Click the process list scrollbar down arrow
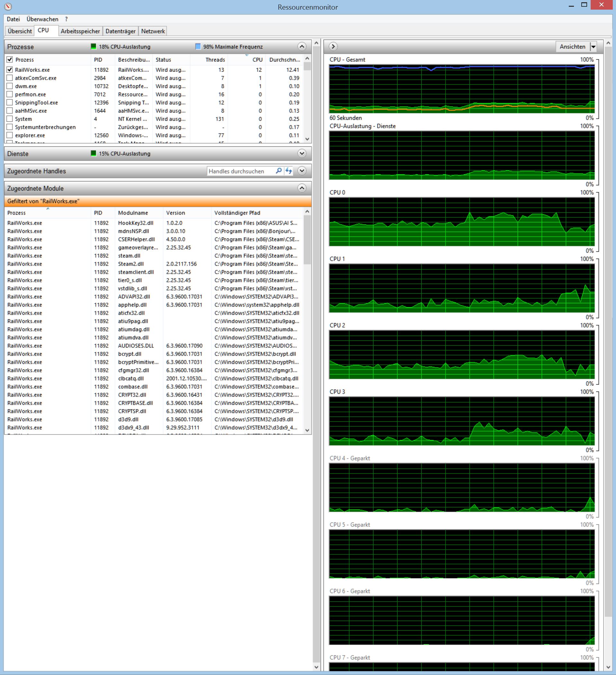This screenshot has height=675, width=616. click(x=307, y=139)
